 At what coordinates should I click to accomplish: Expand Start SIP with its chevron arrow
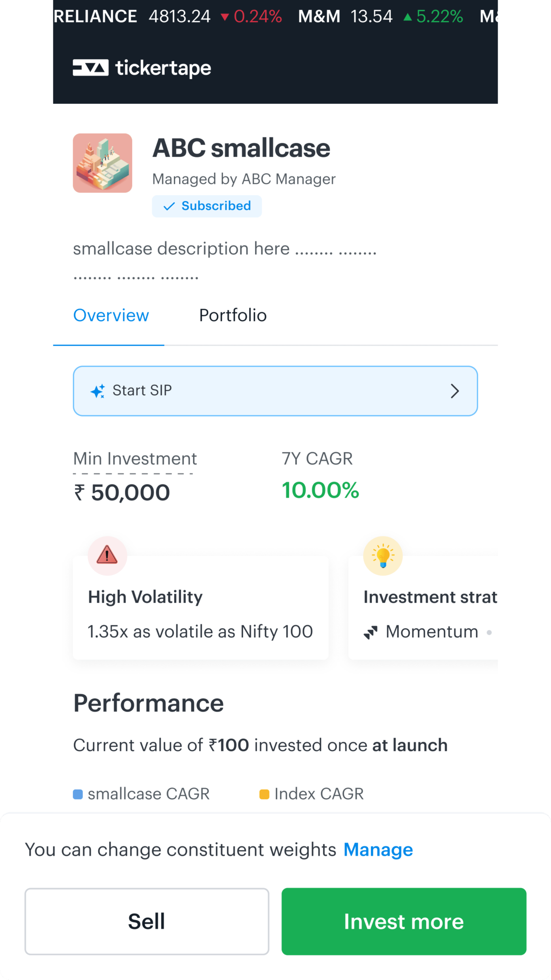click(x=454, y=390)
